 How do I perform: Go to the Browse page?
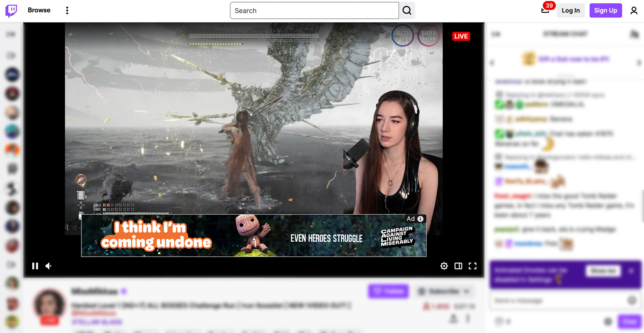tap(39, 10)
